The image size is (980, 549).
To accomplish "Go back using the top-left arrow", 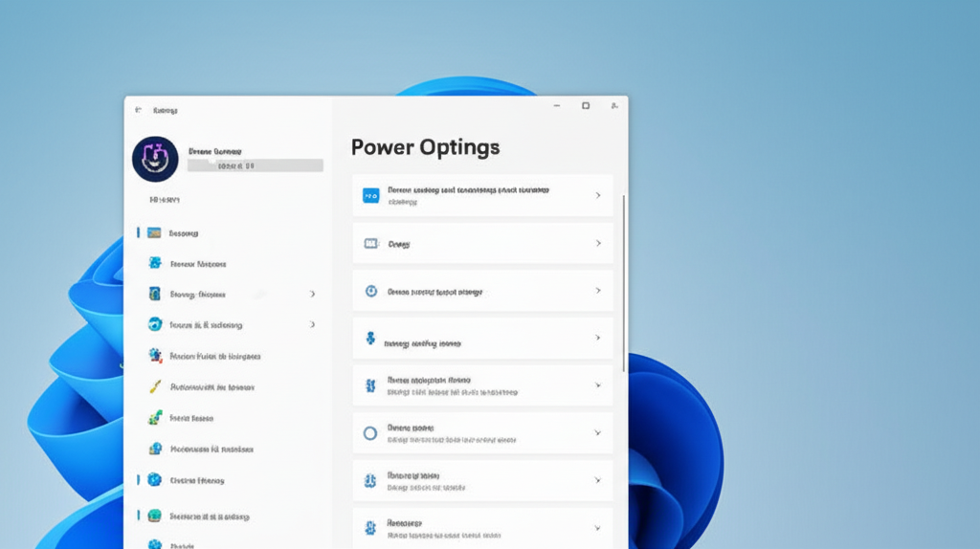I will [138, 110].
